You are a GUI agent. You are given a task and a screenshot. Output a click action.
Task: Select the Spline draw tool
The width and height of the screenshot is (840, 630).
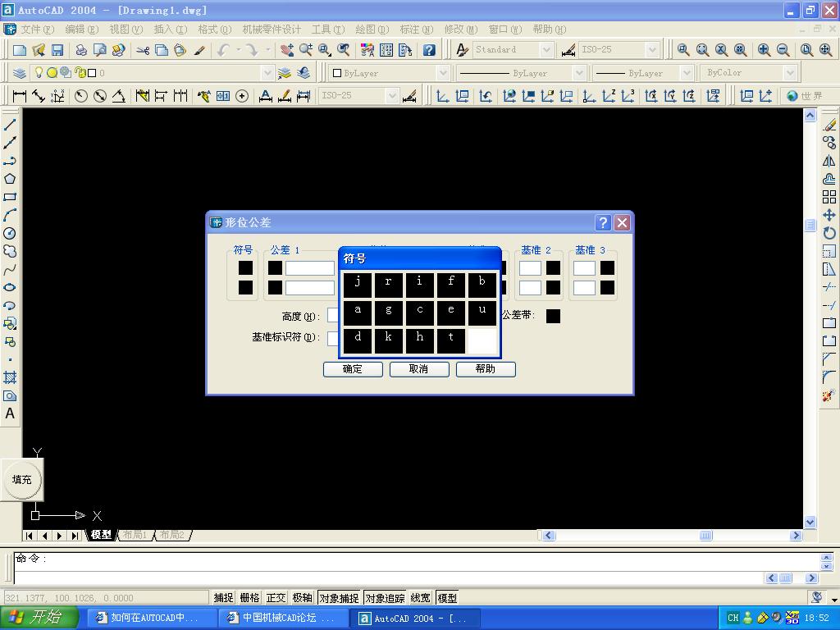(x=10, y=269)
